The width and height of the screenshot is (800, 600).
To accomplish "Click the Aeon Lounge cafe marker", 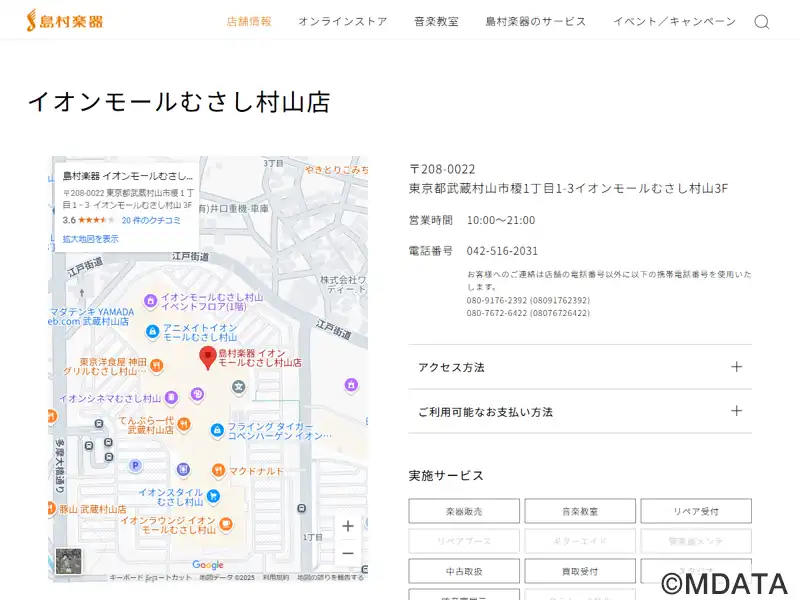I will click(226, 523).
